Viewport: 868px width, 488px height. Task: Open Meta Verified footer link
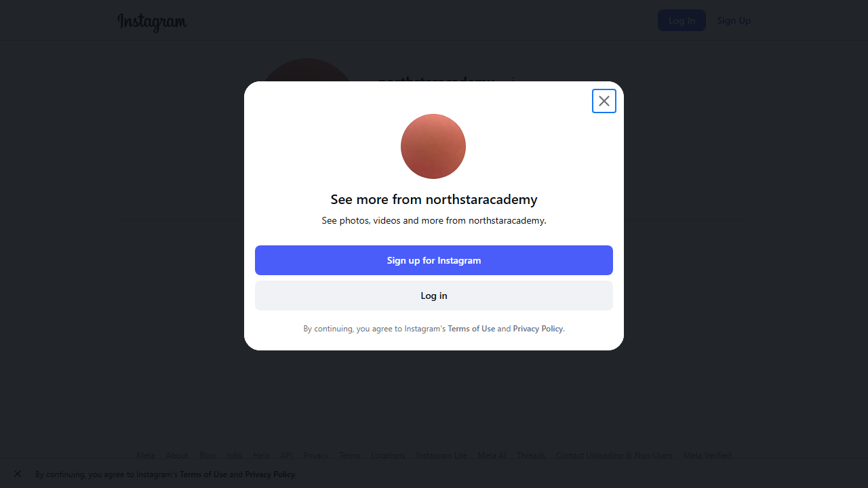coord(707,455)
